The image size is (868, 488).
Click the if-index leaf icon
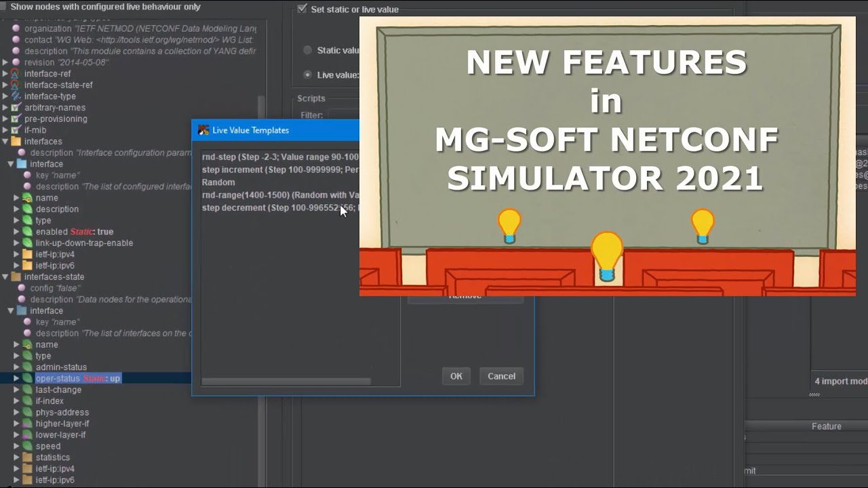[x=27, y=401]
